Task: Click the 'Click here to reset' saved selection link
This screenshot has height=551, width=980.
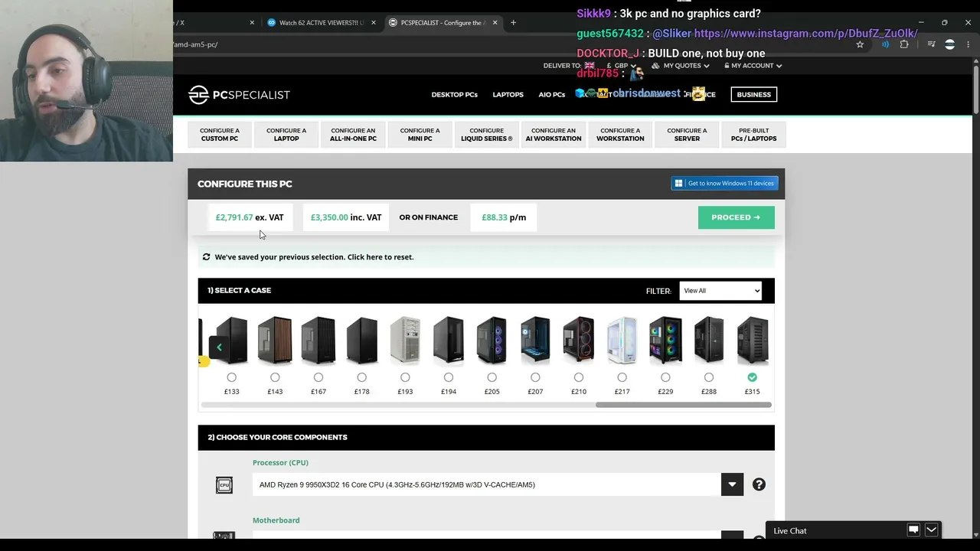Action: tap(381, 257)
